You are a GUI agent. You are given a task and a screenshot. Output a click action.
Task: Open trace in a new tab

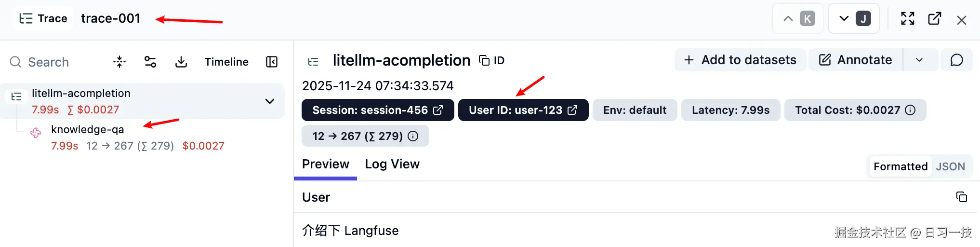tap(935, 19)
